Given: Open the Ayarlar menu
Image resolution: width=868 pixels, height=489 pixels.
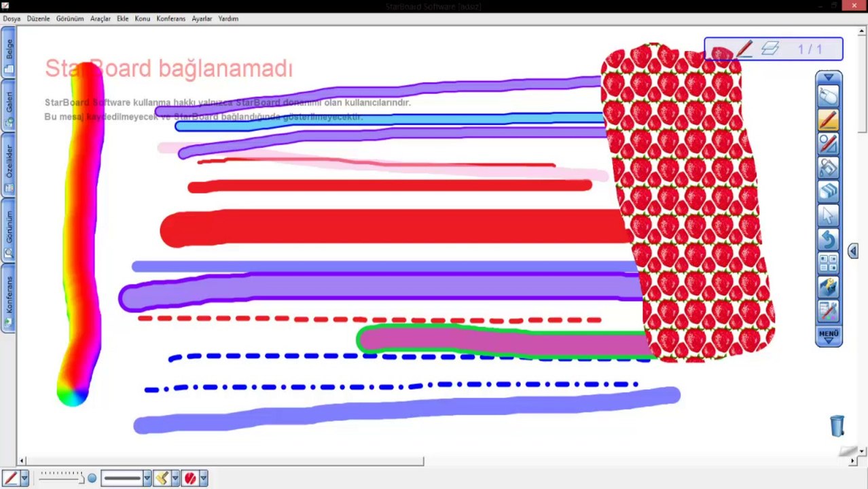Looking at the screenshot, I should point(202,19).
